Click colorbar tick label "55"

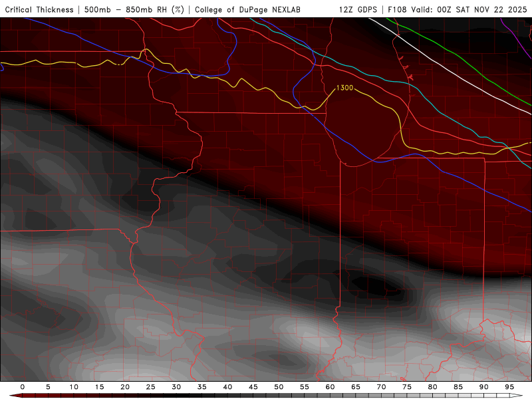(x=305, y=387)
